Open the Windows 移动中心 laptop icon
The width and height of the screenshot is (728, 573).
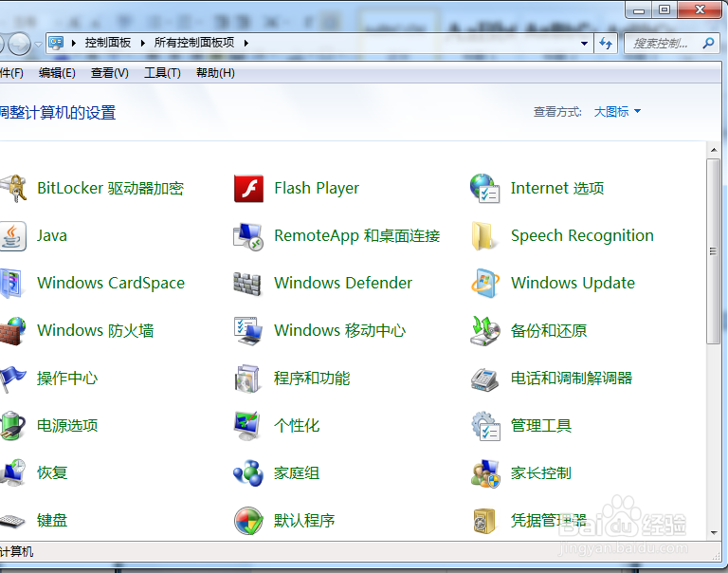[x=248, y=331]
